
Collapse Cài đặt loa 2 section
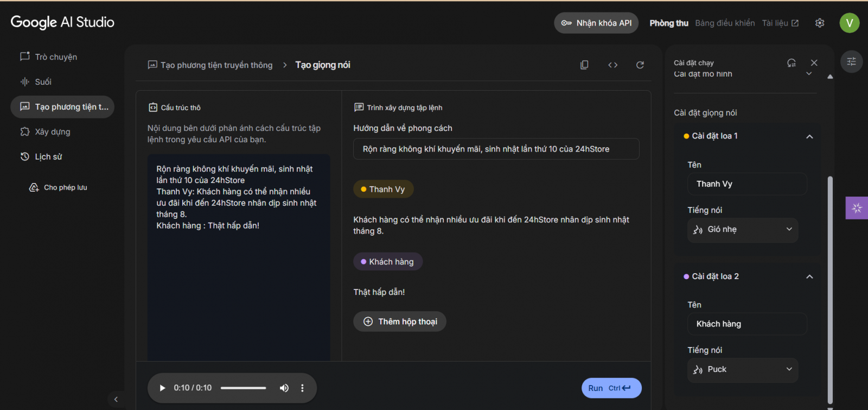tap(809, 276)
